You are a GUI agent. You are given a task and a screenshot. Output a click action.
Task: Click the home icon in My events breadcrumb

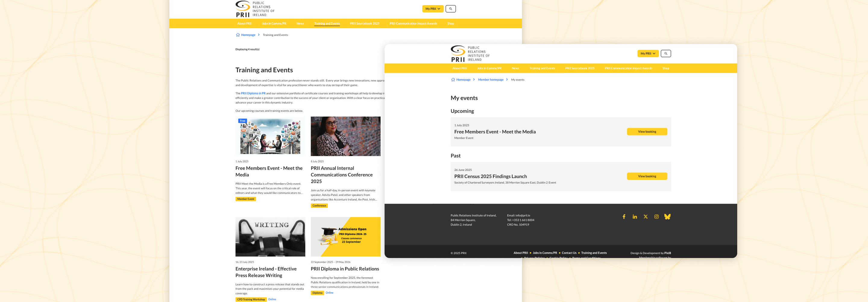453,80
